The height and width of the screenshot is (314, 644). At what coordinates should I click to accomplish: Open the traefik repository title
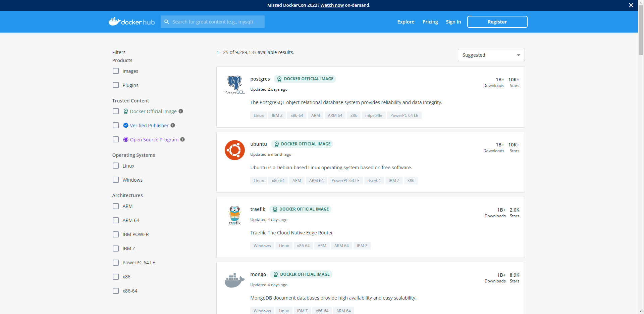[258, 209]
